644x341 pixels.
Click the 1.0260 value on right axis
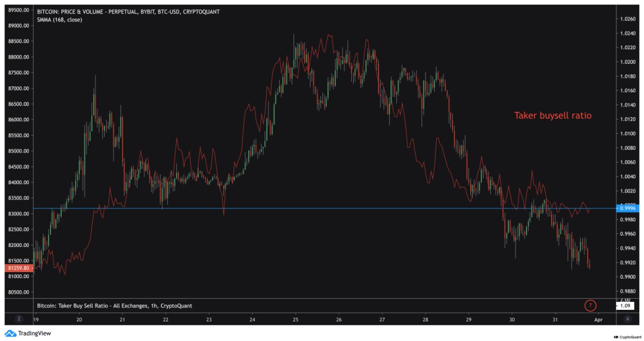point(628,19)
